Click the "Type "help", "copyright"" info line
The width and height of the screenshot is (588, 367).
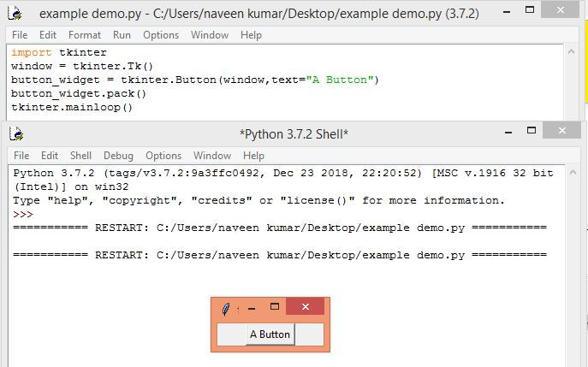[x=258, y=200]
